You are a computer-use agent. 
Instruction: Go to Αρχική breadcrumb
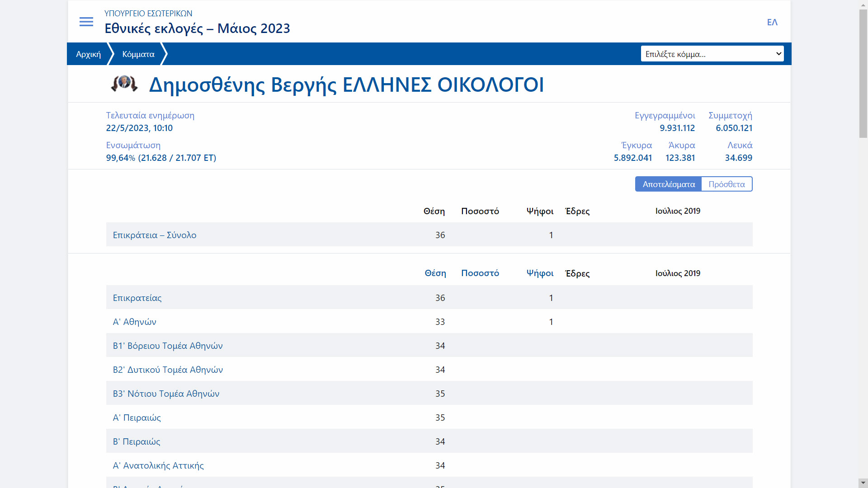[88, 54]
